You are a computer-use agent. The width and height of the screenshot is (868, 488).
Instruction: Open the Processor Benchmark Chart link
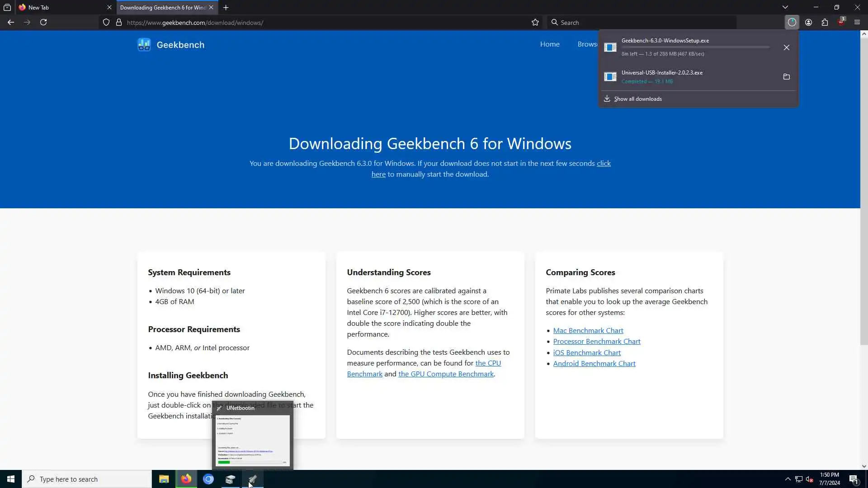pos(596,341)
